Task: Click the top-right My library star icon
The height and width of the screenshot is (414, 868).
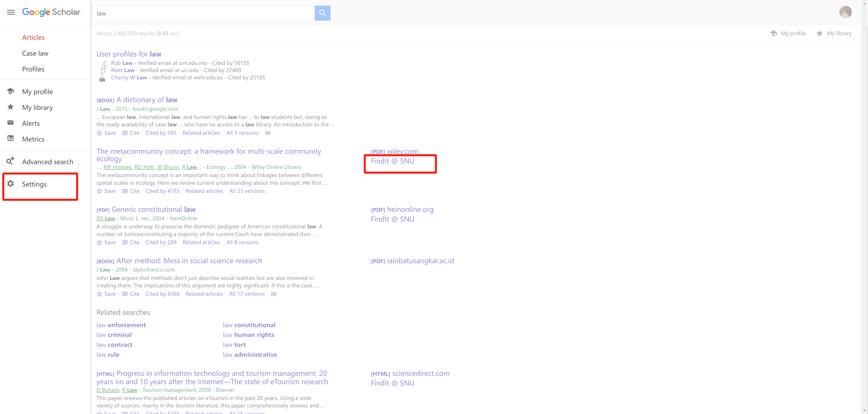Action: pos(819,33)
